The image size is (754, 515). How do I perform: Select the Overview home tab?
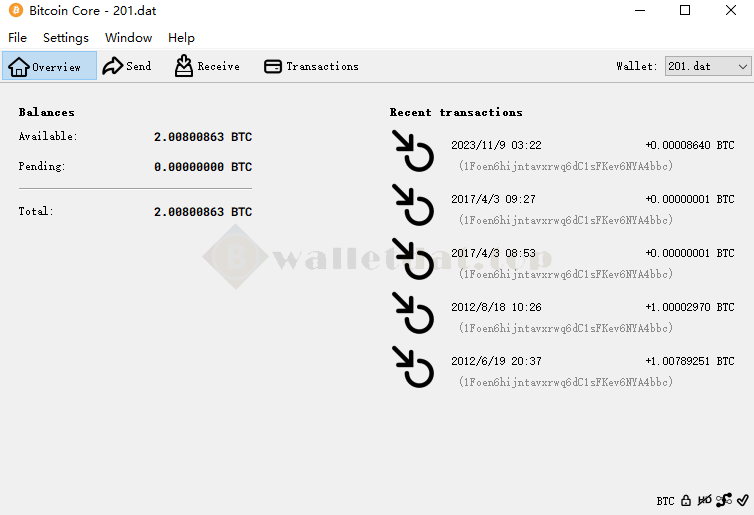(x=50, y=66)
